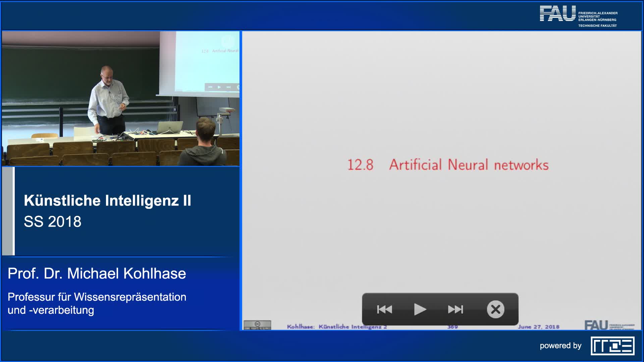Skip to previous slide with the rewind icon
Screen dimensions: 644x362
(x=384, y=309)
